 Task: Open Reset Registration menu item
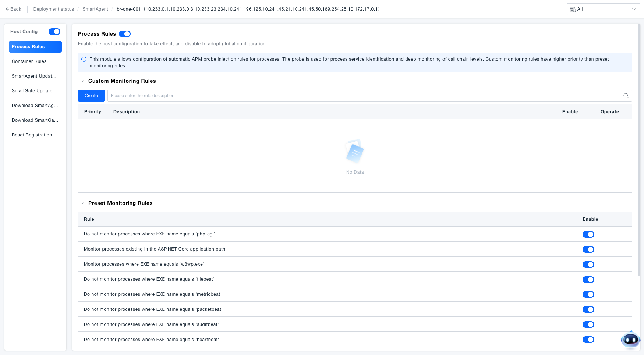click(35, 135)
